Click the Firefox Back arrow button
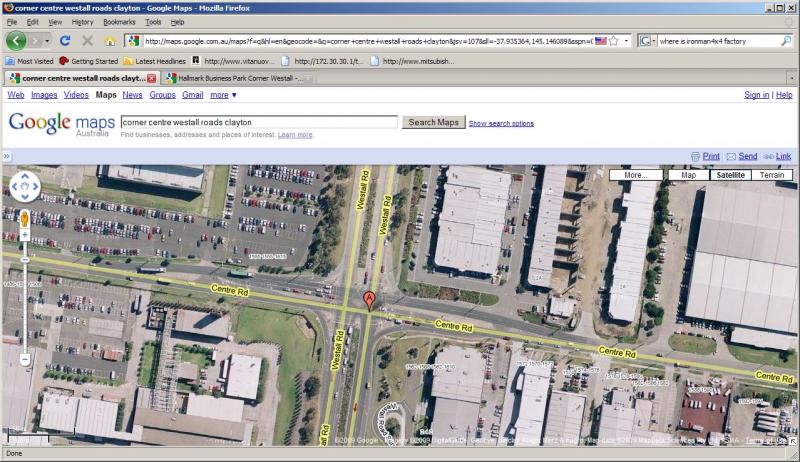The height and width of the screenshot is (462, 800). point(16,41)
